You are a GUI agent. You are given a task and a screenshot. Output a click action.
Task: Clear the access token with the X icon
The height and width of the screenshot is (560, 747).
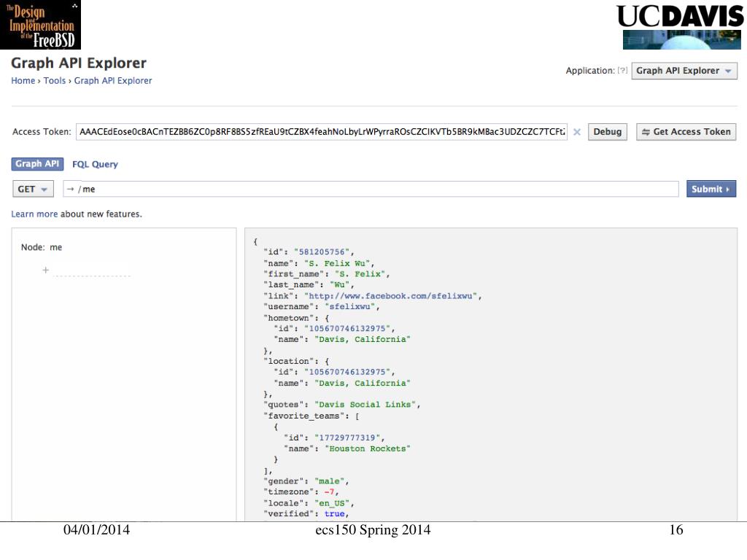576,132
